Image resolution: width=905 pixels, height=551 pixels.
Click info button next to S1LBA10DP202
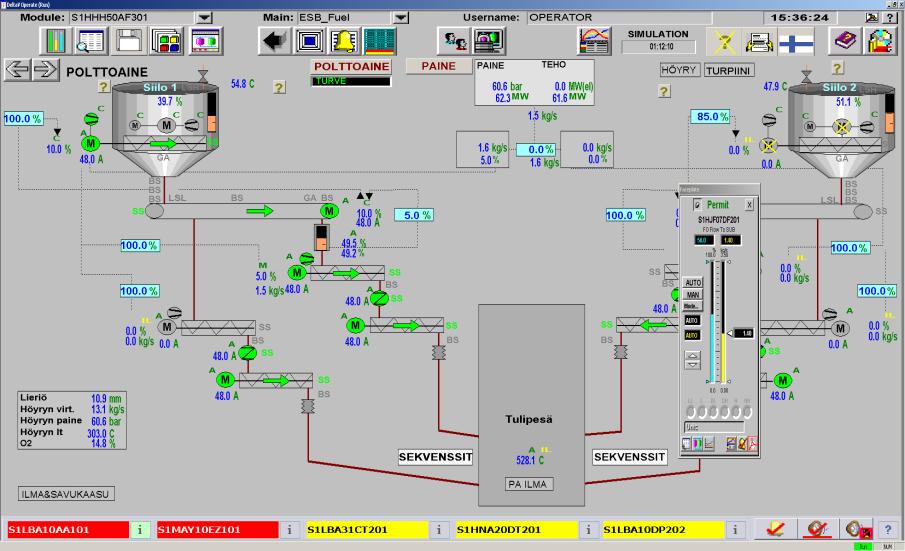pyautogui.click(x=735, y=530)
